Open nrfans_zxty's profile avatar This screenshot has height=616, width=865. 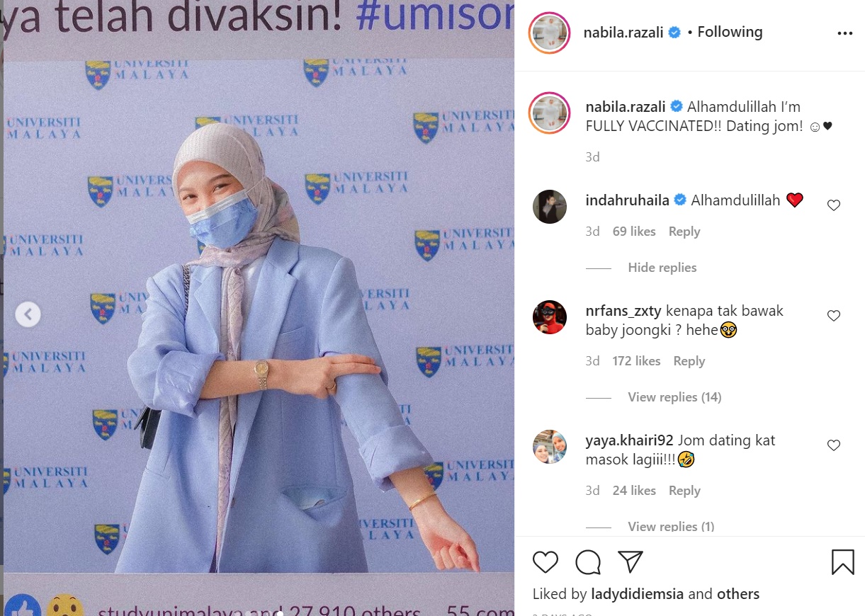(x=550, y=317)
